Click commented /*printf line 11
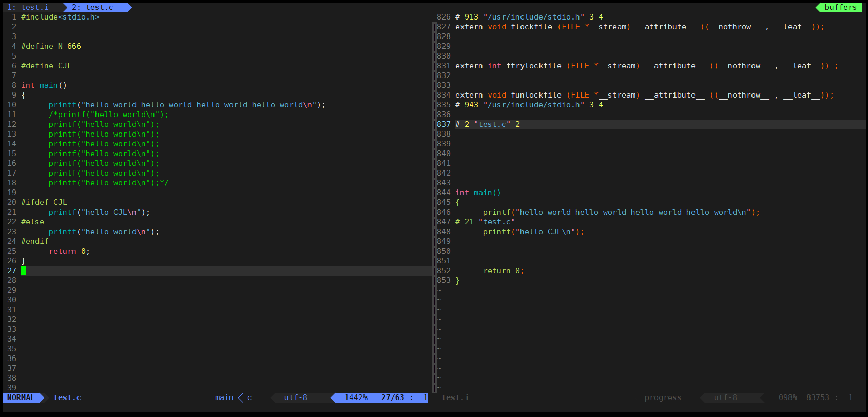This screenshot has width=868, height=417. 108,115
